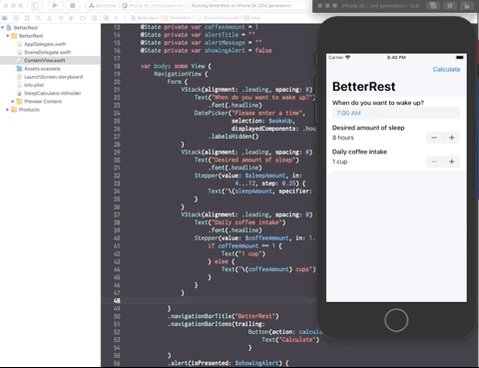Screen dimensions: 479x368
Task: Open the BetterRest scheme selector in the toolbar
Action: click(x=103, y=6)
